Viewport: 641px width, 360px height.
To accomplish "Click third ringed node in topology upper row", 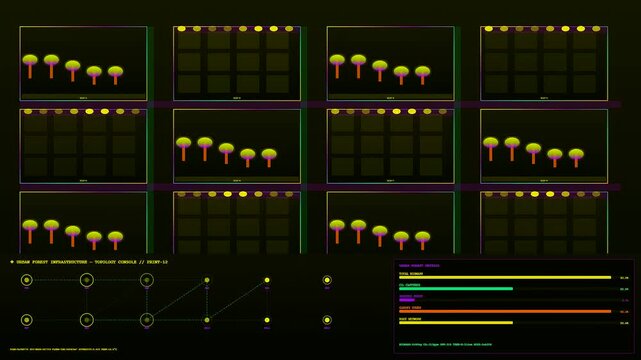I will click(147, 280).
